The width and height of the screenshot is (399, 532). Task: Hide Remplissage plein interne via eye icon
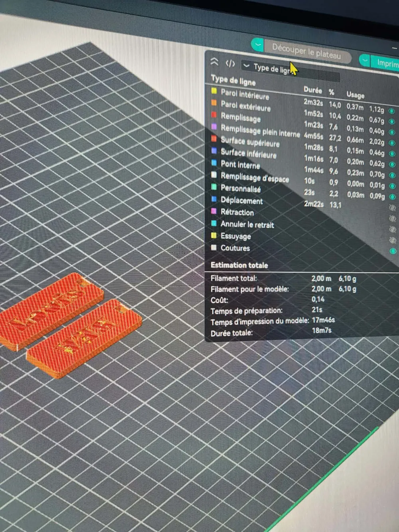tap(392, 143)
